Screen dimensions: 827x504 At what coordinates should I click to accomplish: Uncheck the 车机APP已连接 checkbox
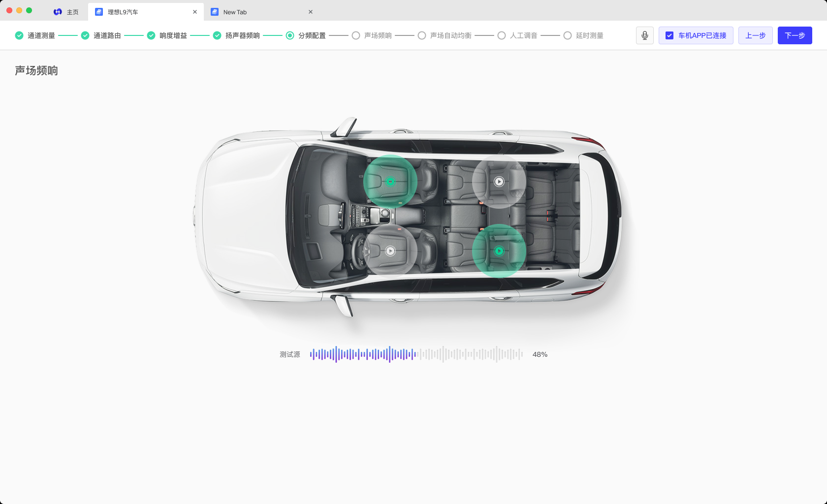tap(669, 35)
